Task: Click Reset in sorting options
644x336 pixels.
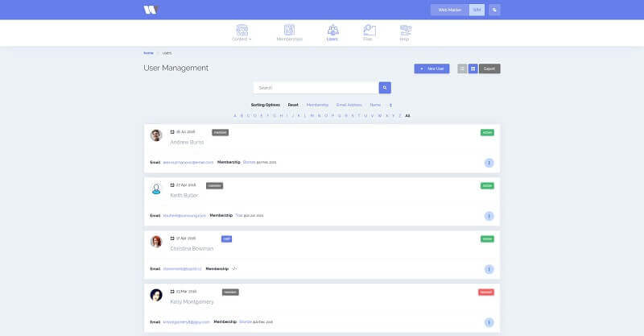Action: [x=293, y=105]
